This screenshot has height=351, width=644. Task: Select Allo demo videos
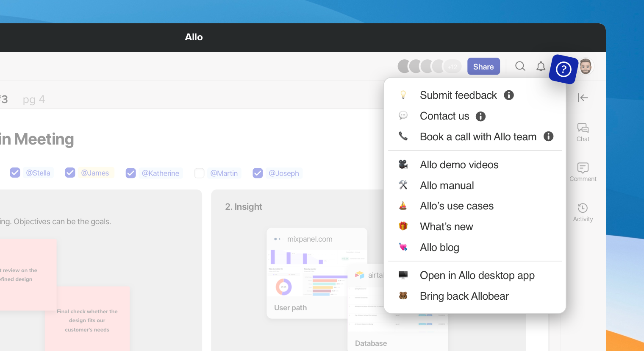pos(459,164)
